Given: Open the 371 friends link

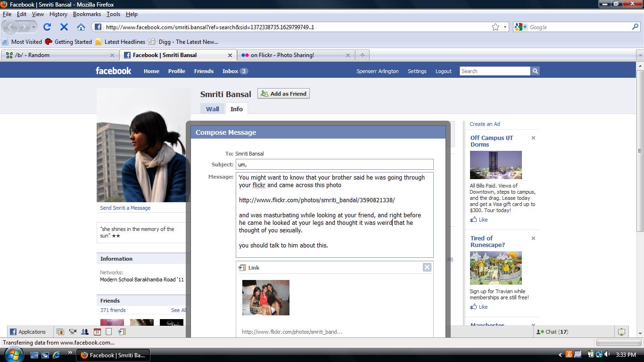Looking at the screenshot, I should tap(113, 310).
